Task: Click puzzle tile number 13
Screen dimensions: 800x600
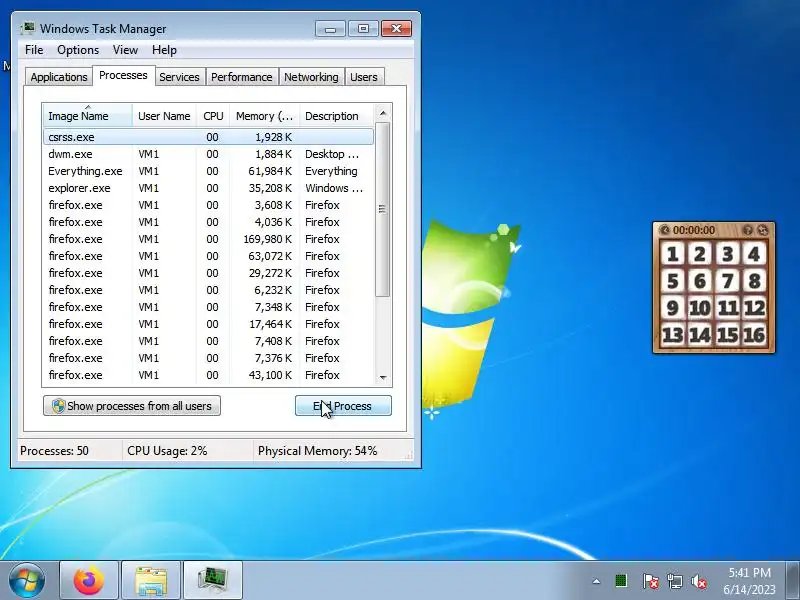Action: tap(672, 335)
